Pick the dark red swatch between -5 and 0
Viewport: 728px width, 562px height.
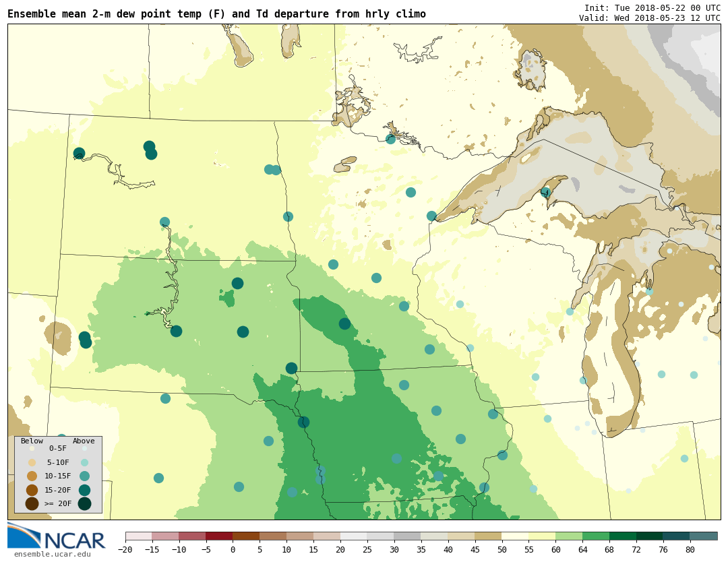point(220,536)
